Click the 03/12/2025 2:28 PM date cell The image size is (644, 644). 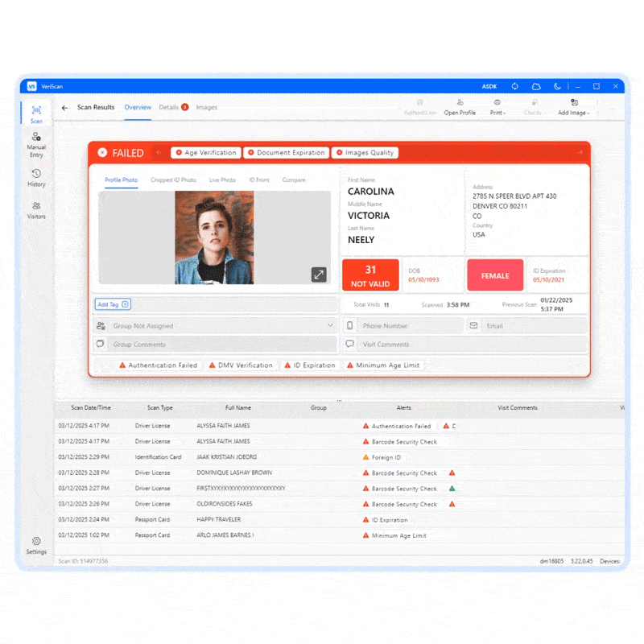click(84, 473)
